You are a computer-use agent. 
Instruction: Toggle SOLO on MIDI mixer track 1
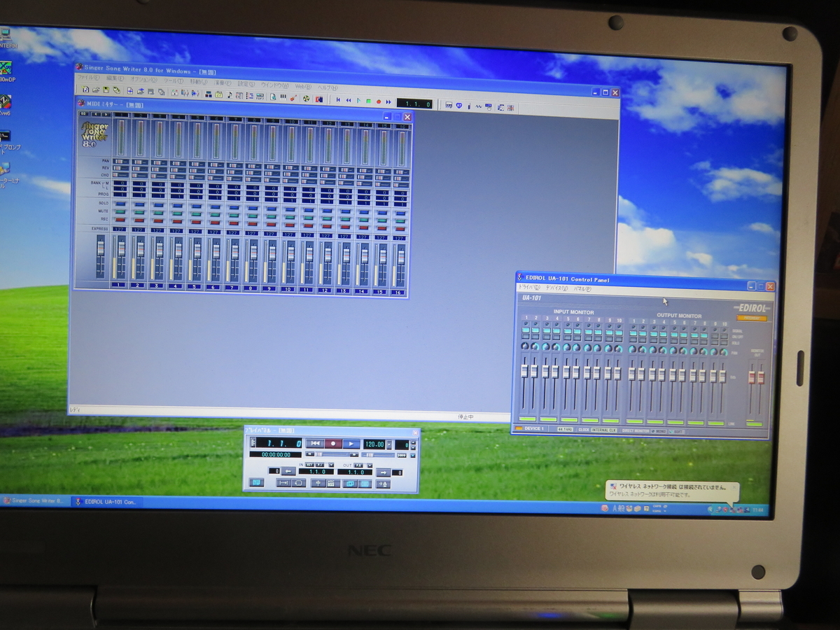120,203
